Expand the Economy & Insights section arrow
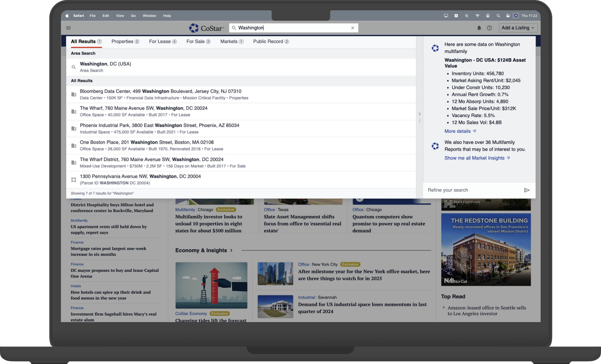Screen dimensions: 601x364 231,250
